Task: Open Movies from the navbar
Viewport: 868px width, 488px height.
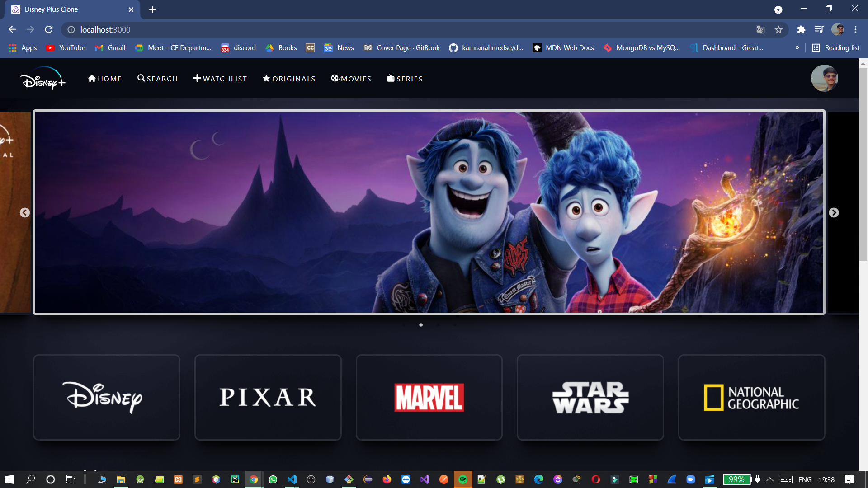Action: [x=351, y=79]
